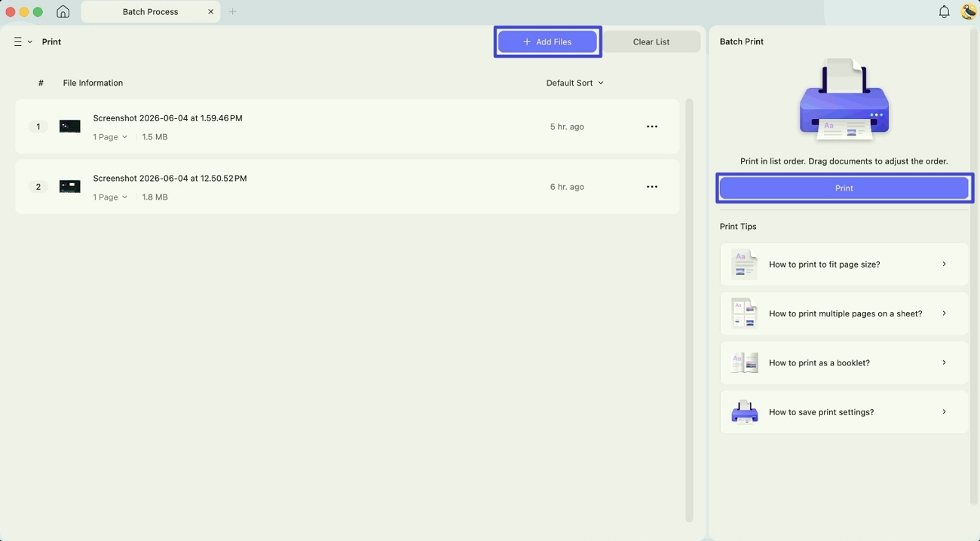Viewport: 980px width, 541px height.
Task: Open more options for Screenshot at 12.50.52 PM
Action: tap(652, 187)
